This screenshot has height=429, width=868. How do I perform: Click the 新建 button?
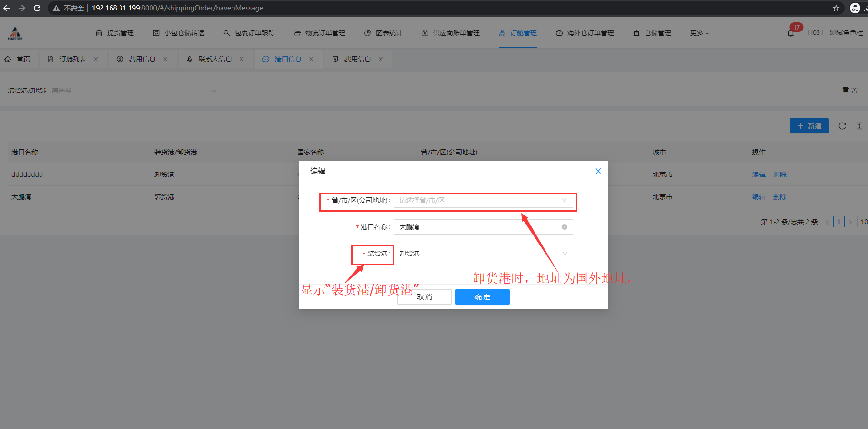pos(809,126)
